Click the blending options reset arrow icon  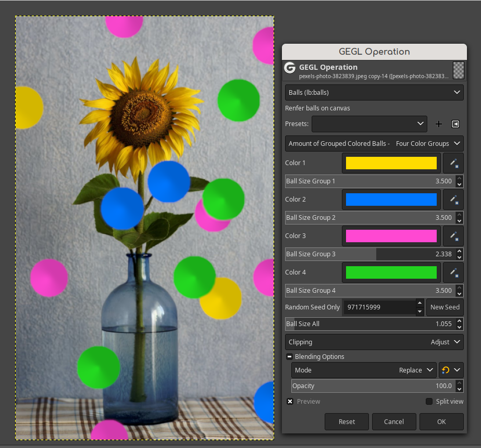[446, 370]
